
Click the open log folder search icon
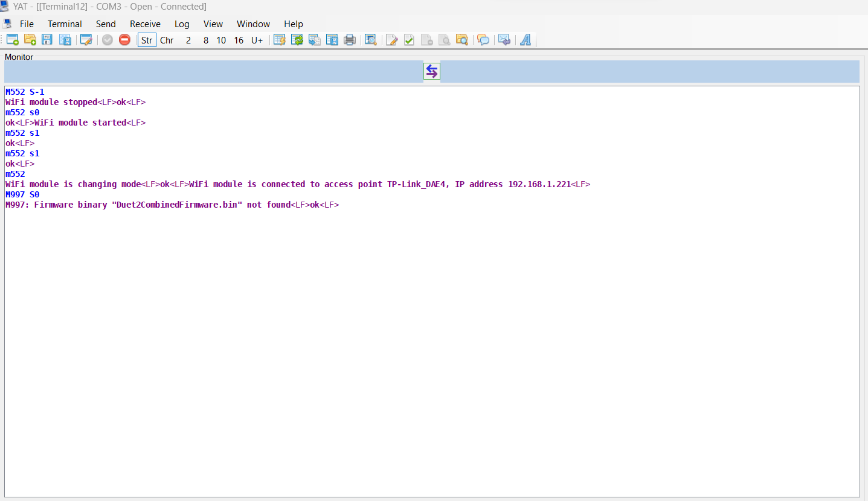point(462,40)
